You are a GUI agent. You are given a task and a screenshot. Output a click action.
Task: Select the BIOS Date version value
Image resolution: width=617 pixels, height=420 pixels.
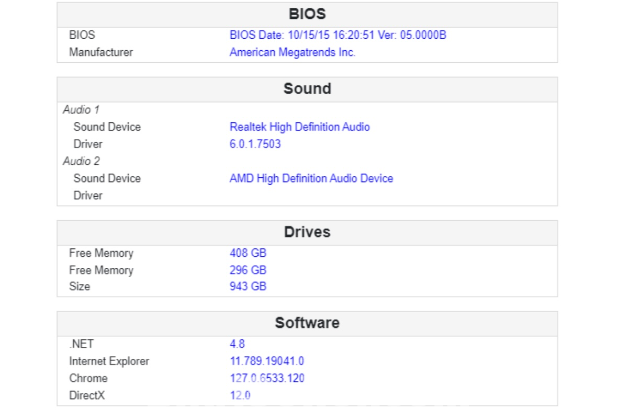tap(337, 35)
